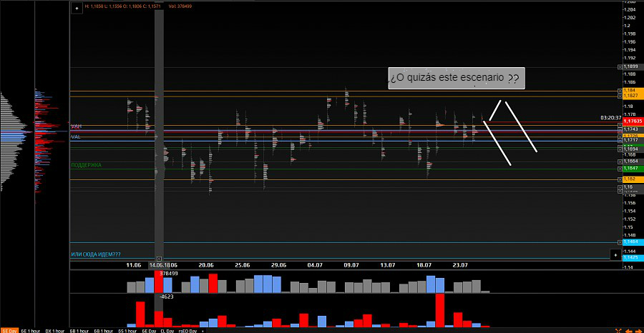Image resolution: width=644 pixels, height=333 pixels.
Task: Close the 1,1743 level marker
Action: [620, 129]
